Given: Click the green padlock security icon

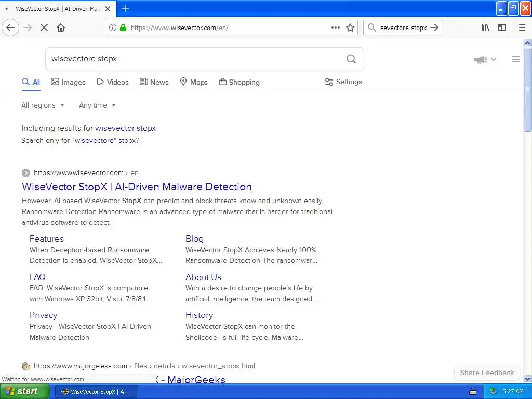Looking at the screenshot, I should coord(123,28).
